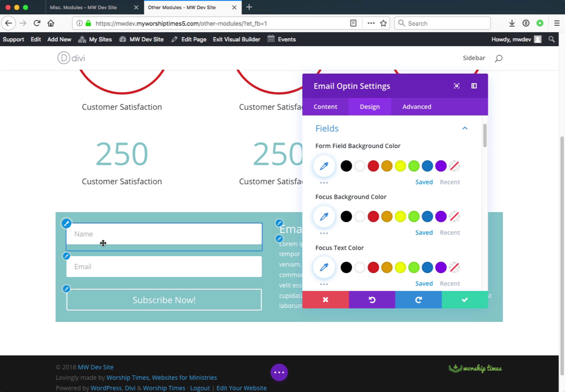Image resolution: width=565 pixels, height=392 pixels.
Task: Expand dots under Focus Background Color eyedropper
Action: [x=324, y=233]
